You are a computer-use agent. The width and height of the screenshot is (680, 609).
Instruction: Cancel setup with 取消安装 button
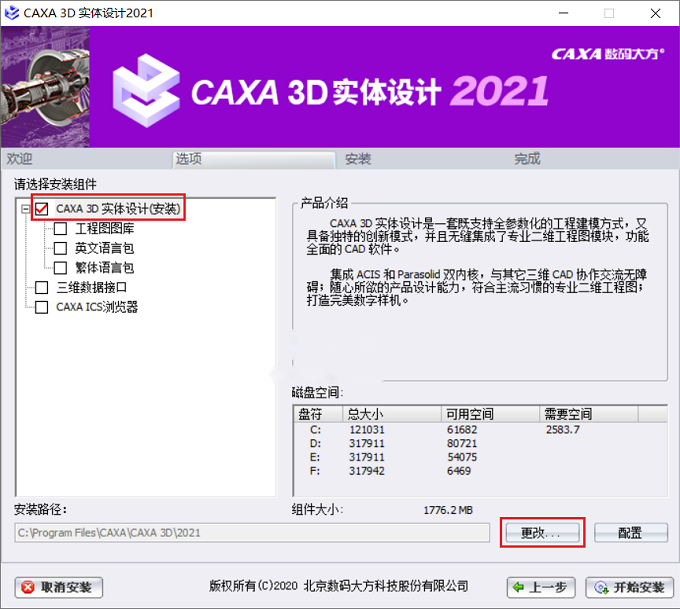pos(59,587)
